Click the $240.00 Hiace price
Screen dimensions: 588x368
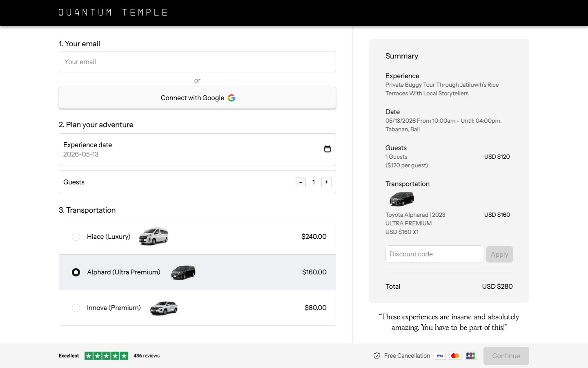point(314,236)
